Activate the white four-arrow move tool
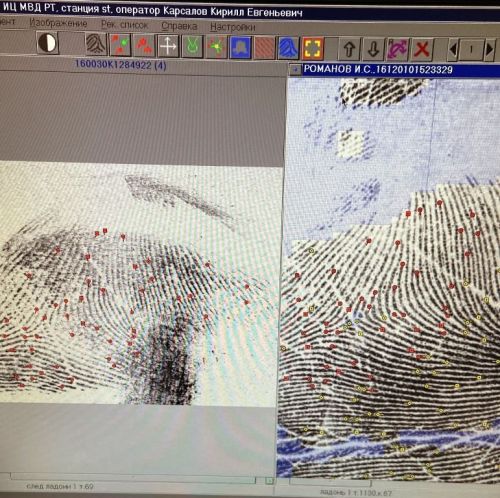The image size is (500, 498). (168, 46)
